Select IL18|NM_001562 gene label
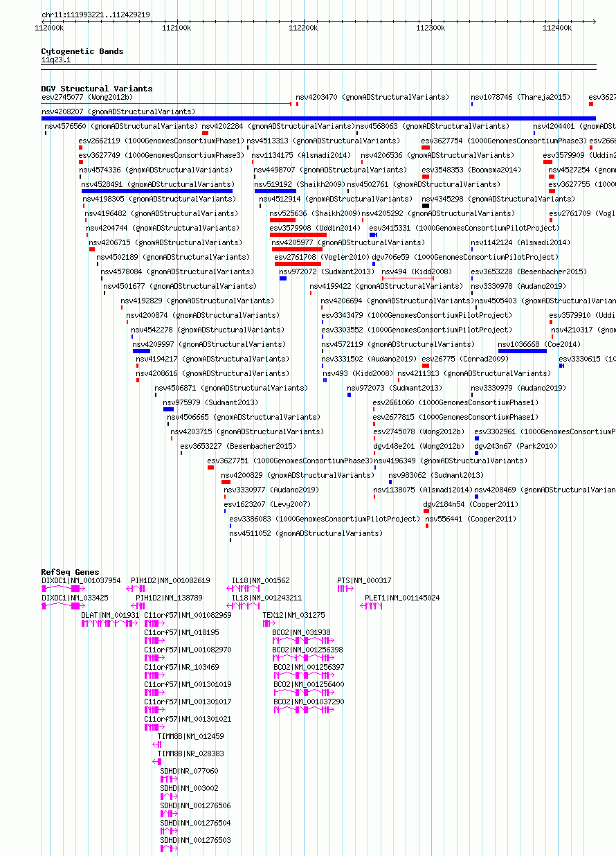This screenshot has width=616, height=856. [261, 580]
